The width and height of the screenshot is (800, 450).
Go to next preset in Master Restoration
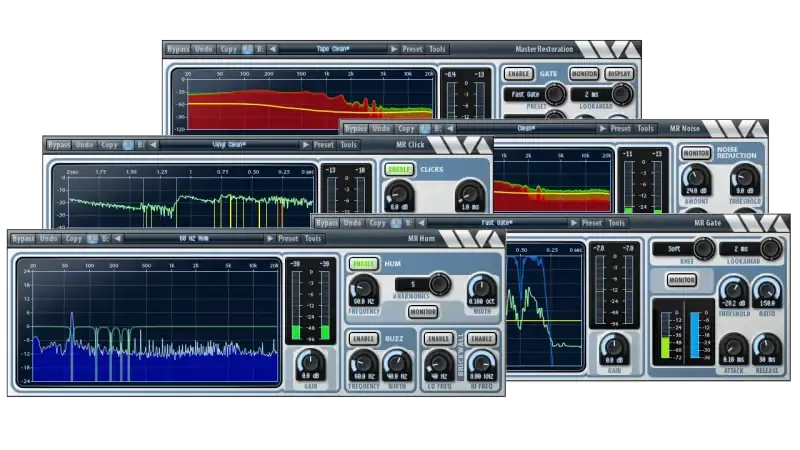pos(394,49)
